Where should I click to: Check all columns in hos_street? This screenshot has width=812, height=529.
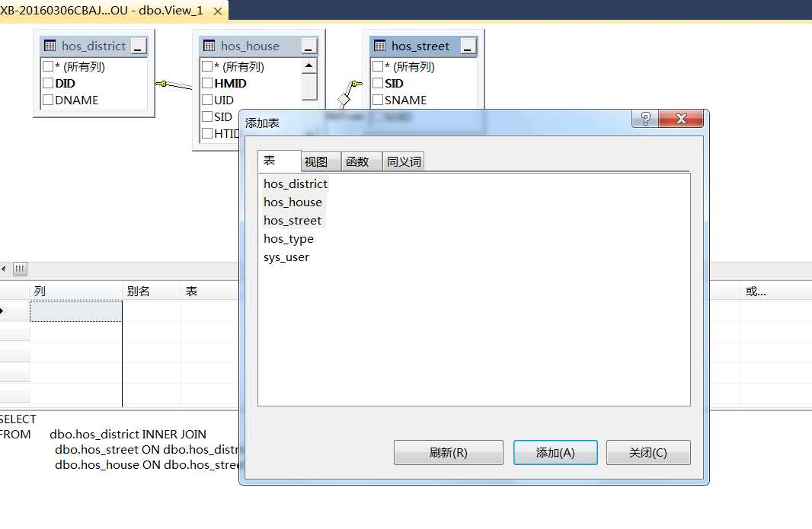378,66
